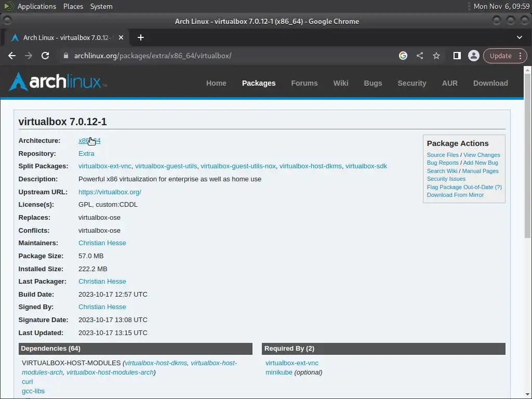The width and height of the screenshot is (532, 399).
Task: Open the Google icon in the address bar
Action: click(x=403, y=56)
